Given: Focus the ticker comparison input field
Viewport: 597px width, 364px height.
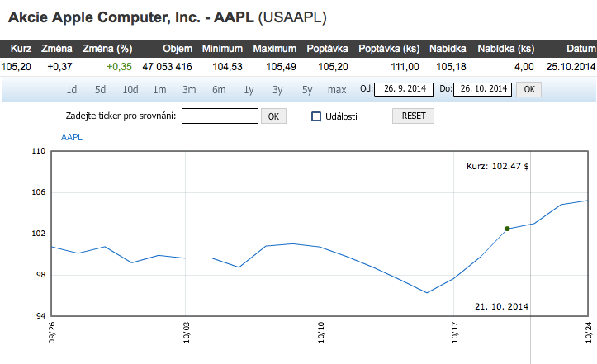Looking at the screenshot, I should [220, 116].
